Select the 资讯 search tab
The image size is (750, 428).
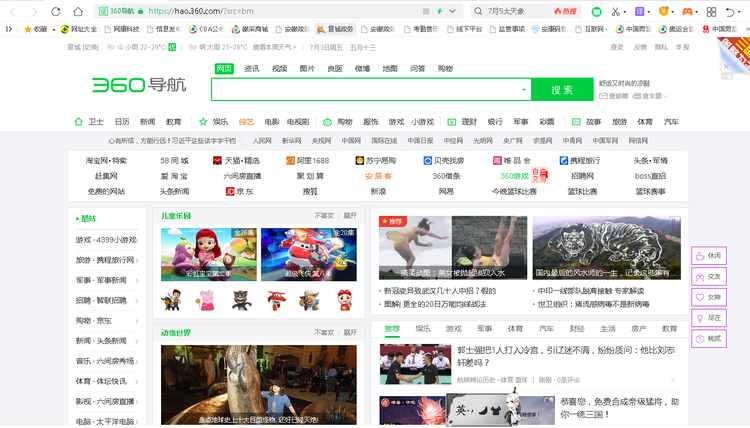pyautogui.click(x=252, y=68)
